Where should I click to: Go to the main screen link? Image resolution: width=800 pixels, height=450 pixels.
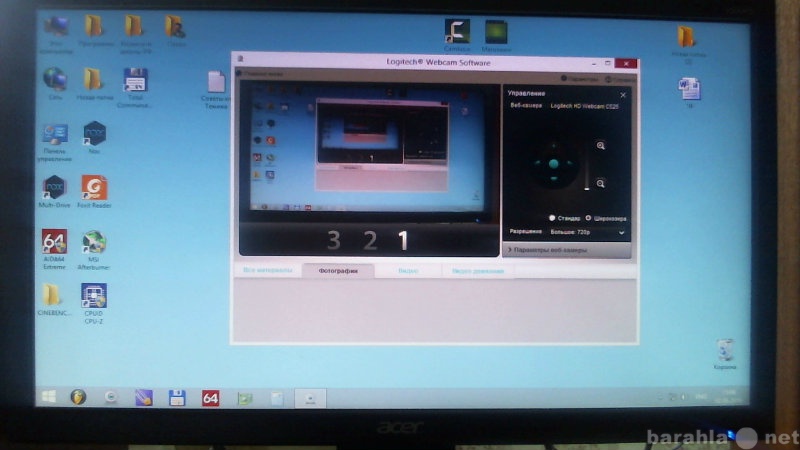[260, 74]
